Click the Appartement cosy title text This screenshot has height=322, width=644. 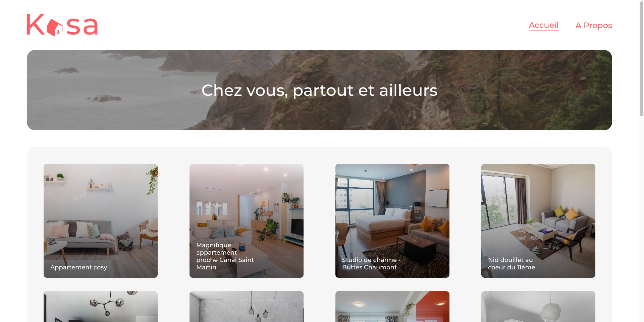(79, 267)
